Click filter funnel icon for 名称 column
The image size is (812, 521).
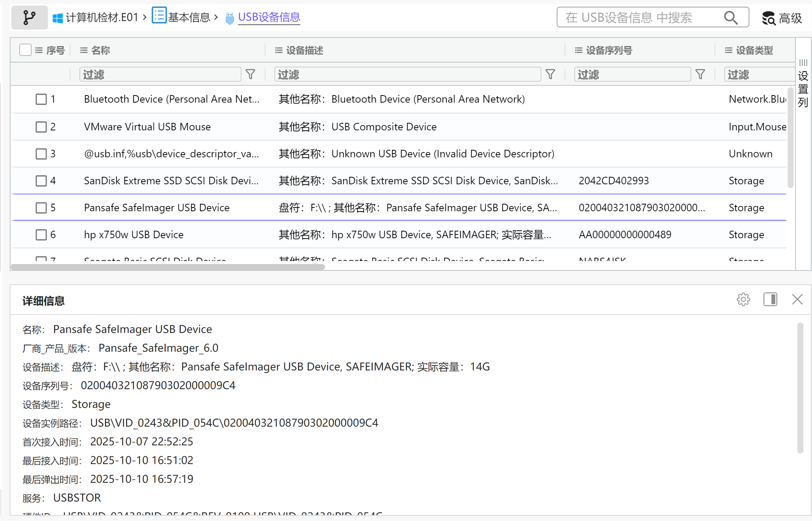click(x=250, y=74)
